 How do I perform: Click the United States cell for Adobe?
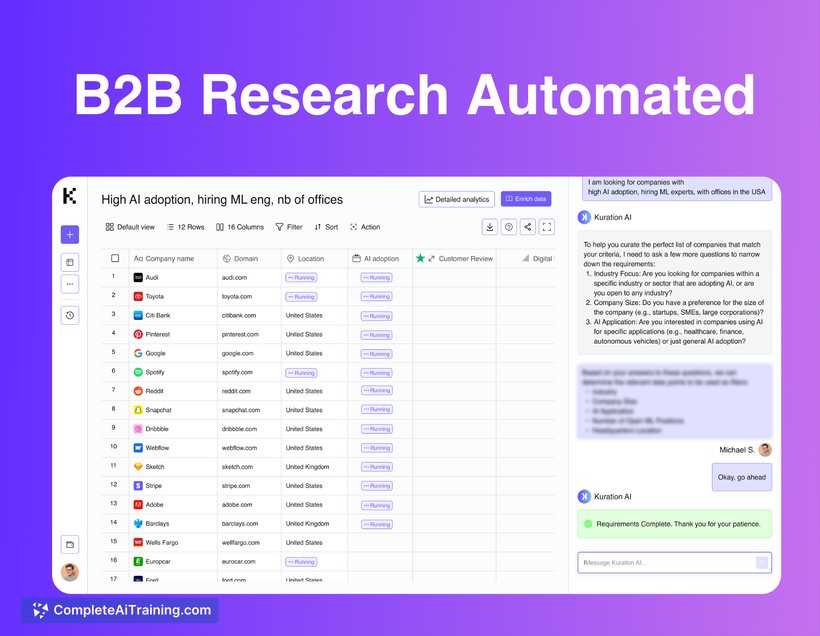304,505
